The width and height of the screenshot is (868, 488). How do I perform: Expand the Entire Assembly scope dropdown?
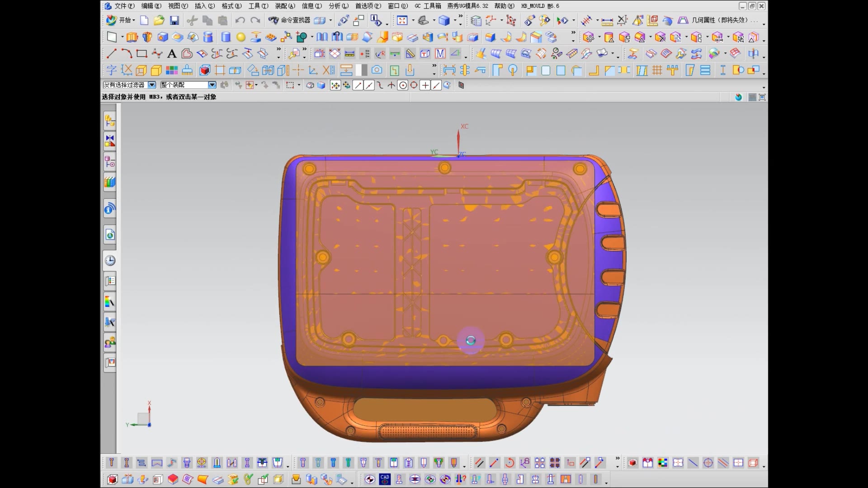(212, 85)
